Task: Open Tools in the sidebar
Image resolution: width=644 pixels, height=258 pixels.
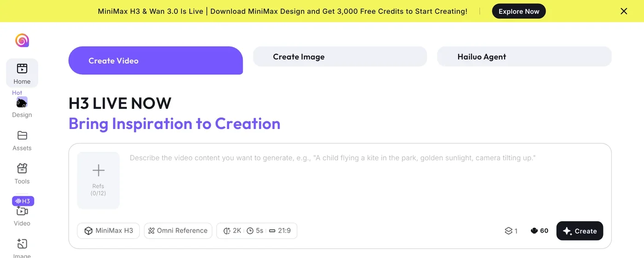Action: [x=22, y=174]
